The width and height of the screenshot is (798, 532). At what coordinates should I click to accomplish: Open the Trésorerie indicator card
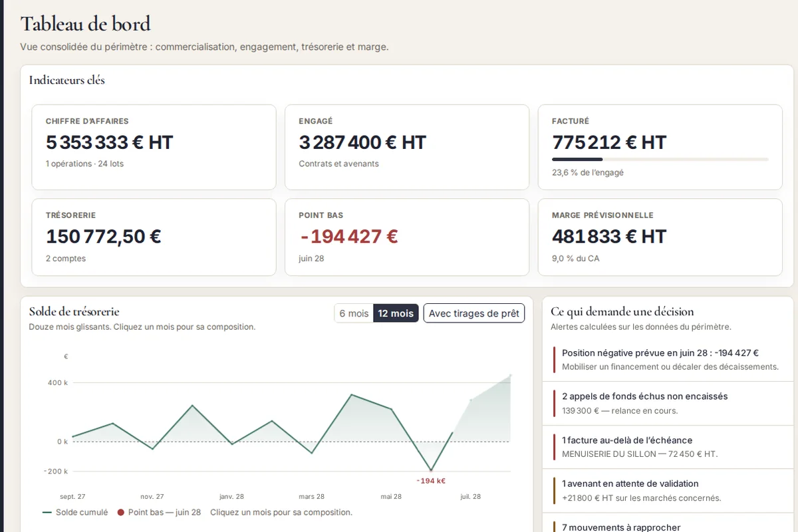point(154,237)
